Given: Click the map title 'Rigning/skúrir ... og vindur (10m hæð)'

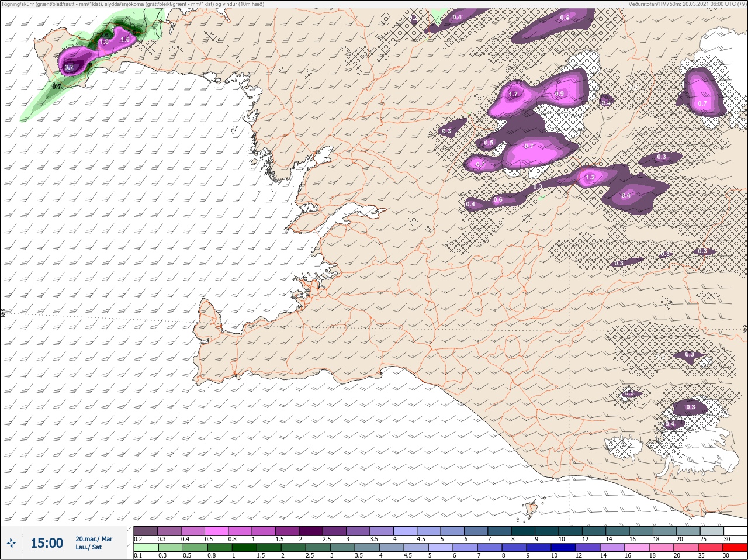Looking at the screenshot, I should pyautogui.click(x=133, y=4).
